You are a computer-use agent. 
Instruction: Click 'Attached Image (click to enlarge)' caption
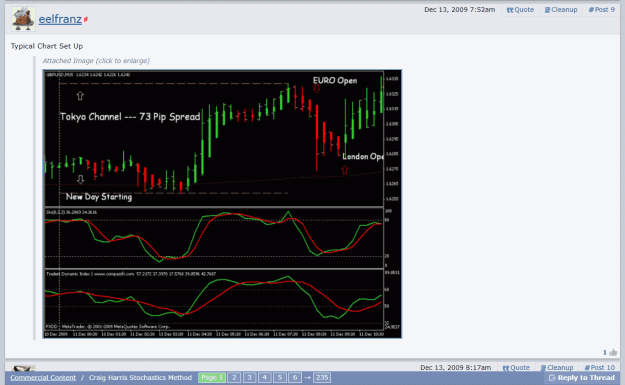pyautogui.click(x=96, y=61)
